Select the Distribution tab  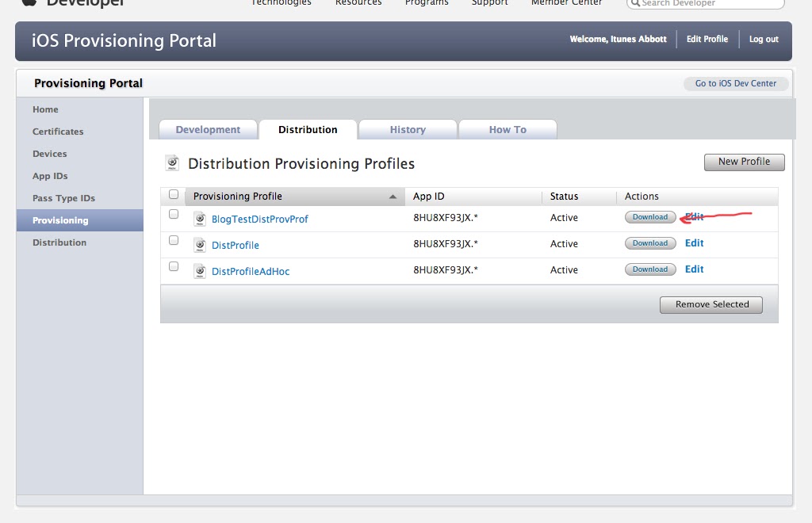point(308,130)
